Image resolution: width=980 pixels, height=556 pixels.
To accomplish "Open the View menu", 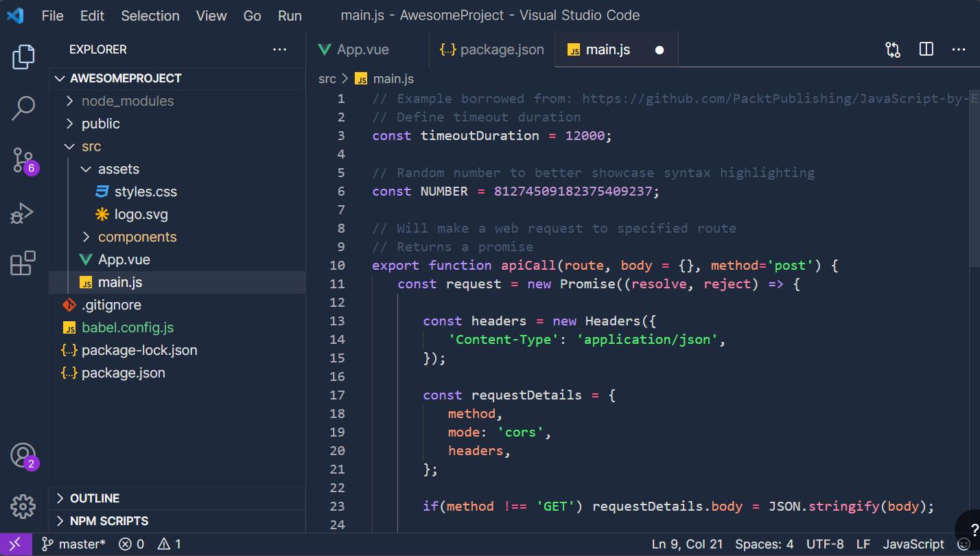I will pyautogui.click(x=211, y=15).
